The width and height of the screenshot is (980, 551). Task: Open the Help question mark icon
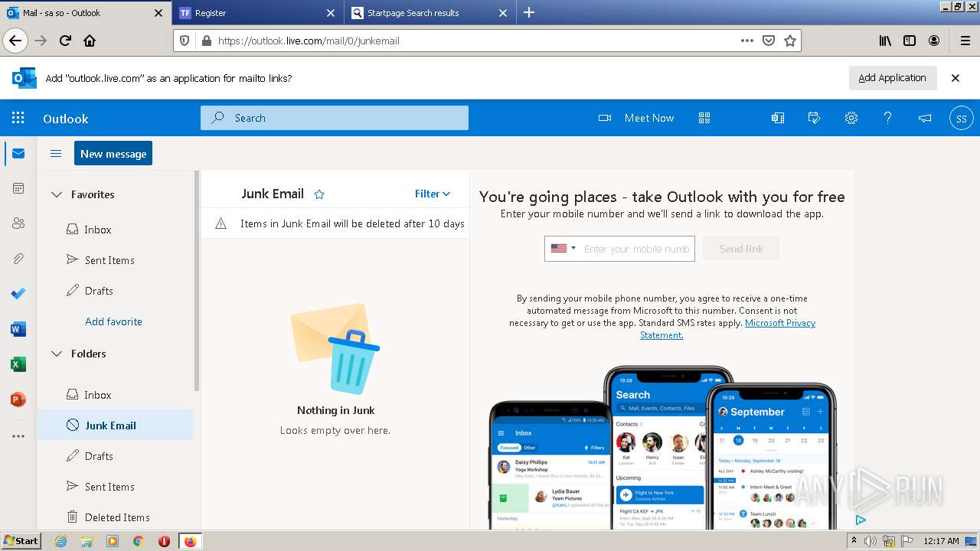click(x=887, y=118)
